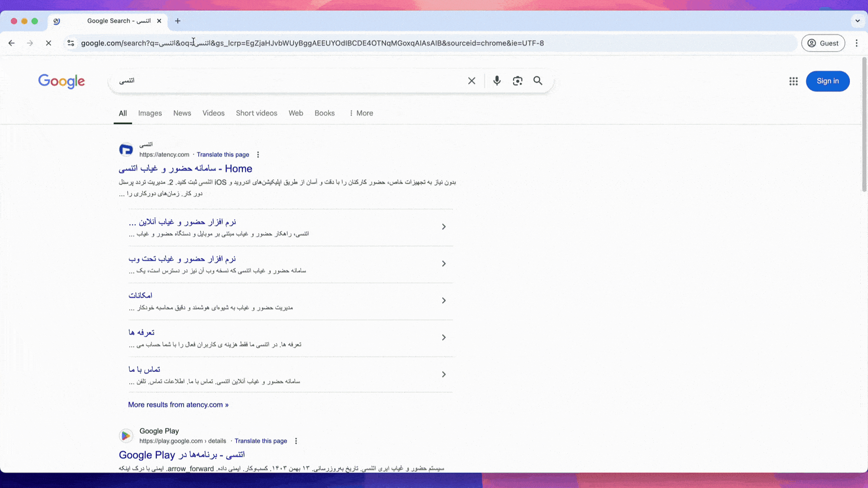868x488 pixels.
Task: Open more options for Google Play result
Action: [296, 441]
